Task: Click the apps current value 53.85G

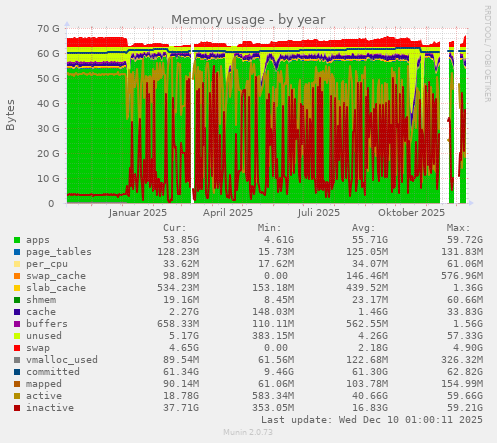Action: point(181,240)
